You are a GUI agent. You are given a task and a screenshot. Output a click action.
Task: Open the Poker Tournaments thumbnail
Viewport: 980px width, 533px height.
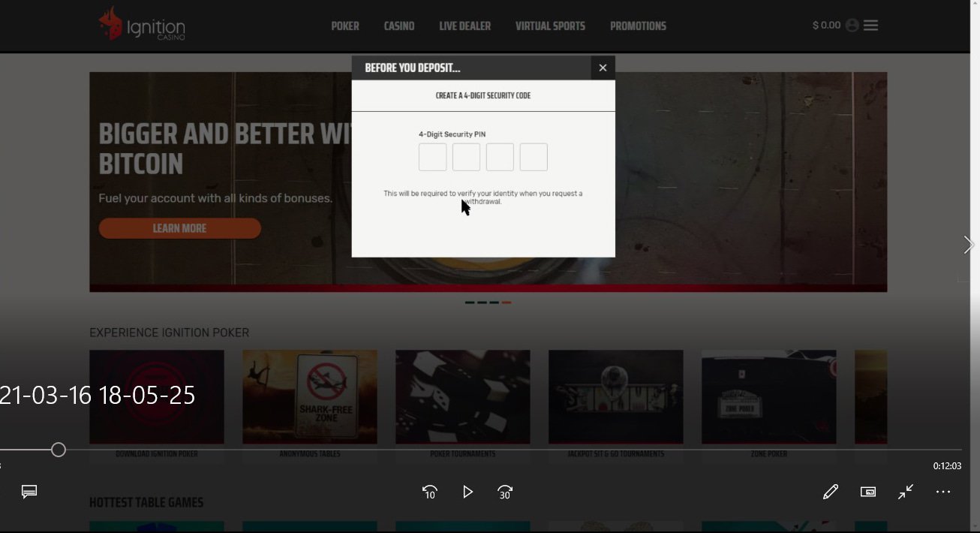[x=463, y=396]
